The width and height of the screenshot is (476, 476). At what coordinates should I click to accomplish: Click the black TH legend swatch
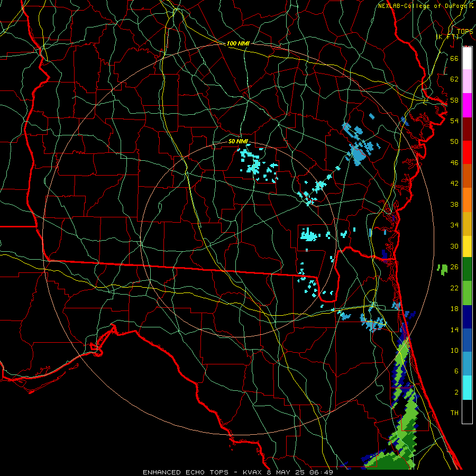pyautogui.click(x=467, y=411)
